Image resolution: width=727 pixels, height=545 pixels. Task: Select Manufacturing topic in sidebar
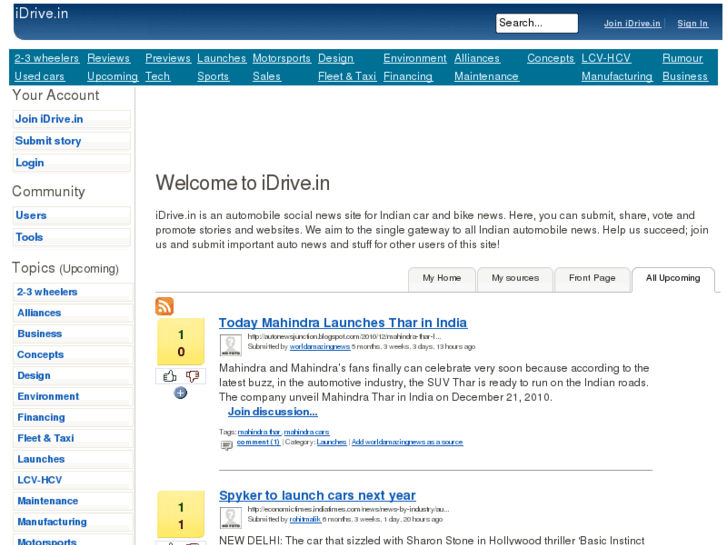(x=73, y=522)
